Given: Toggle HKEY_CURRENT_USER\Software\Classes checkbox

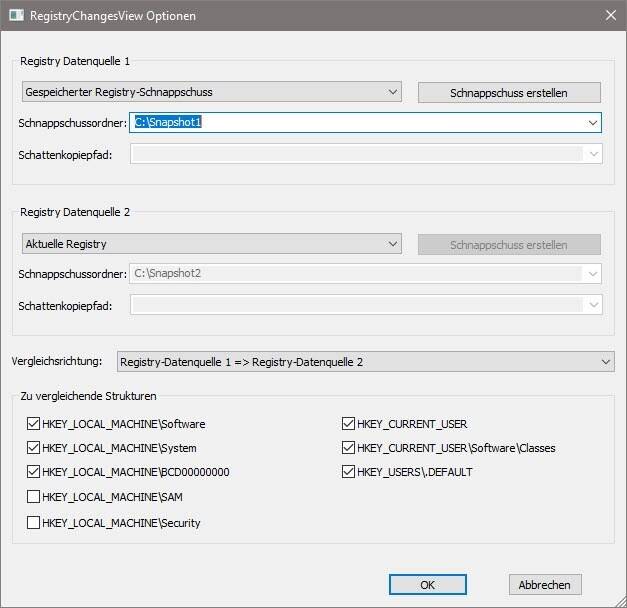Looking at the screenshot, I should pos(348,448).
